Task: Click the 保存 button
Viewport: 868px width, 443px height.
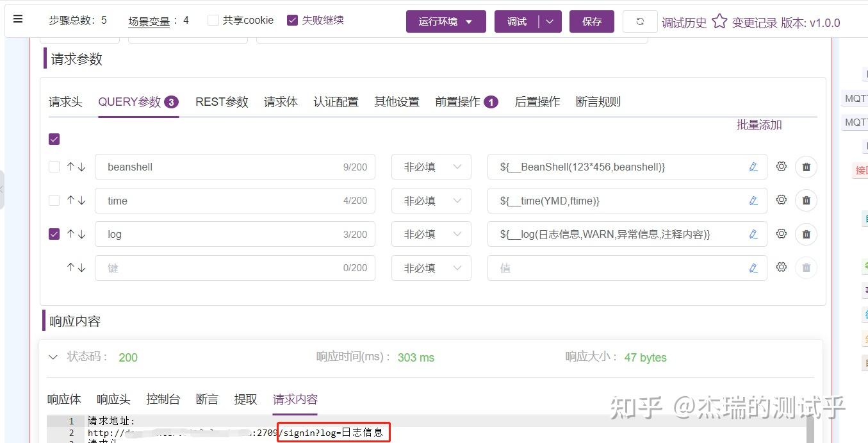Action: 592,22
